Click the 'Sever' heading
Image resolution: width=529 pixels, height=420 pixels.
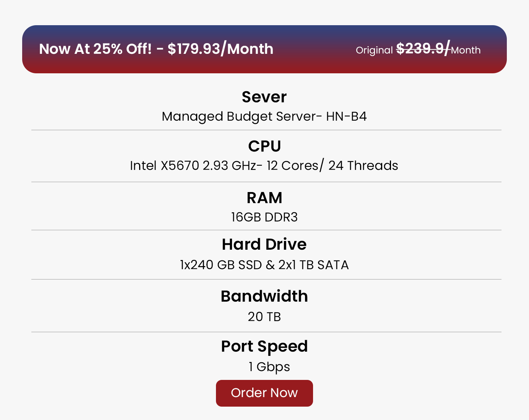[264, 97]
